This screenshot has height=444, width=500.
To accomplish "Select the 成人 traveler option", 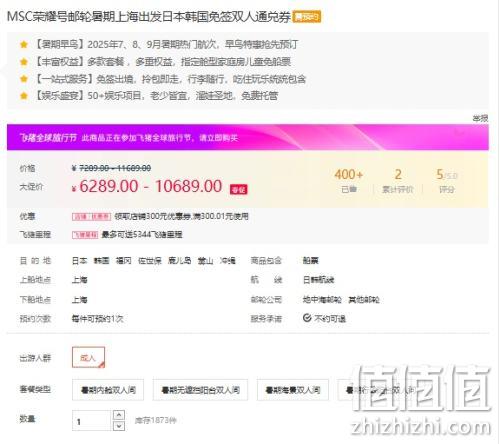I will [88, 357].
